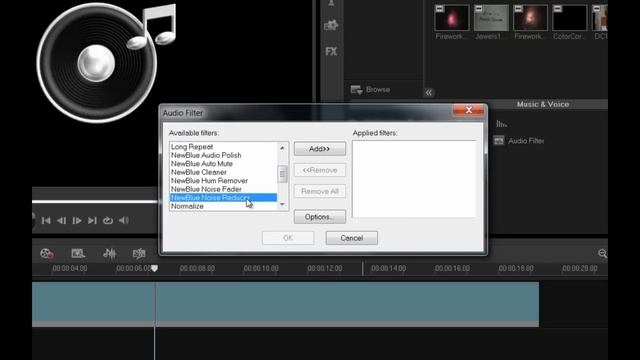Click the ruler at 00:00:10.00

pos(261,269)
